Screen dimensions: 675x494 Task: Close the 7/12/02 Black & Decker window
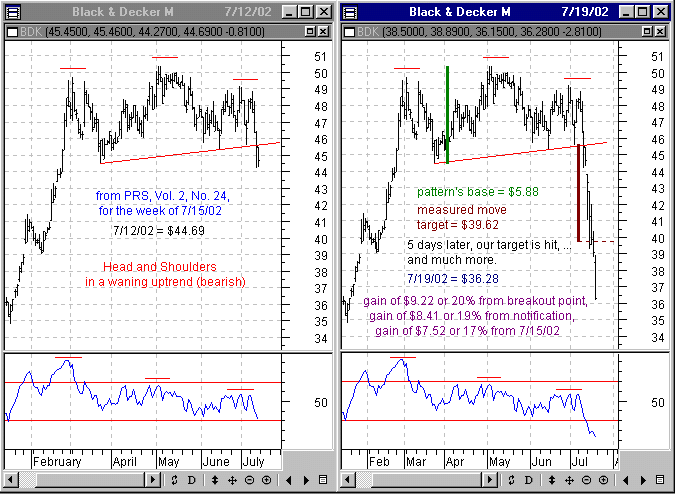[323, 12]
